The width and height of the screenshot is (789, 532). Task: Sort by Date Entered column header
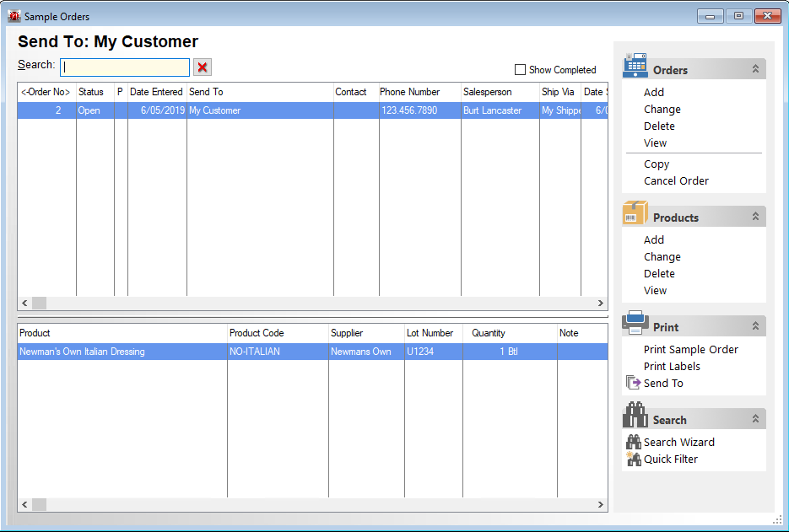157,92
